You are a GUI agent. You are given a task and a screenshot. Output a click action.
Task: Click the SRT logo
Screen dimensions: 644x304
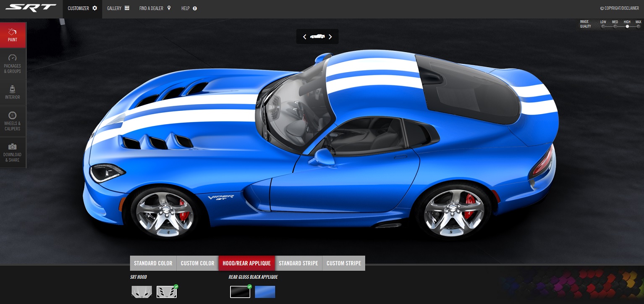point(31,8)
